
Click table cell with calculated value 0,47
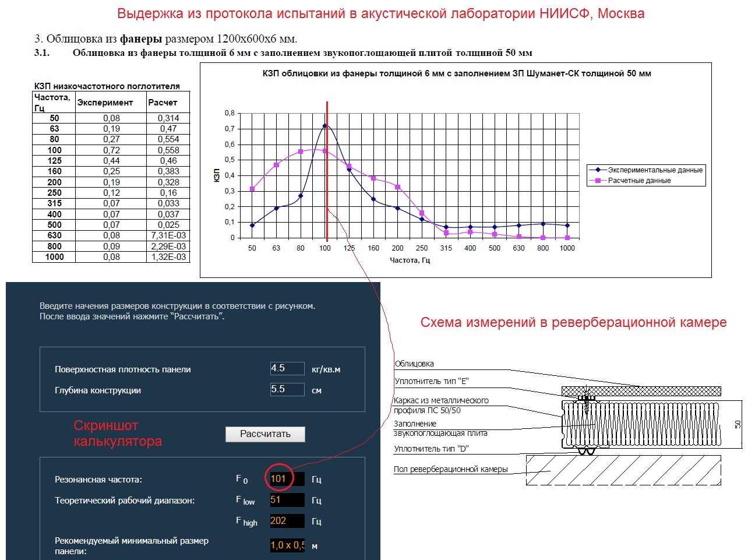[168, 128]
